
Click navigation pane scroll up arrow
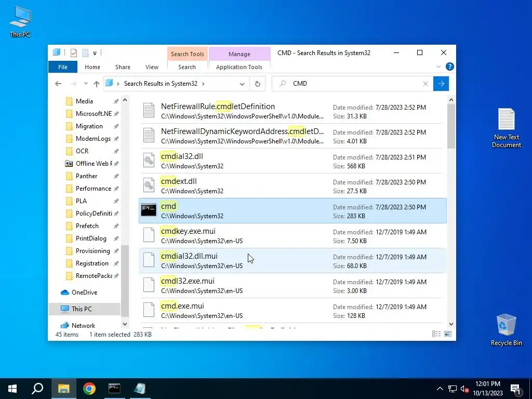[125, 100]
